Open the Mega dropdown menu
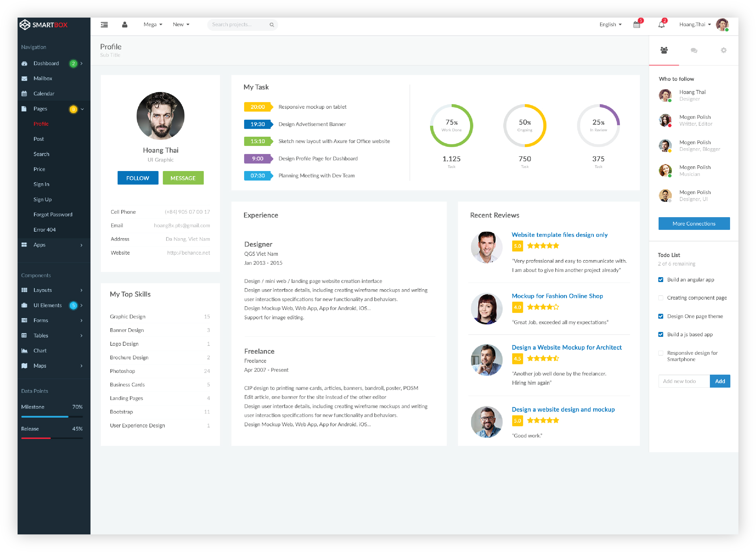Viewport: 756px width, 552px height. [x=153, y=25]
